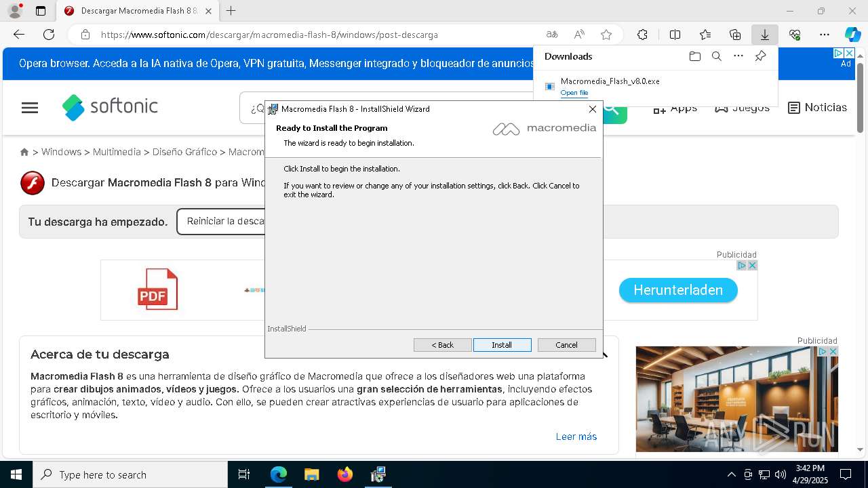Click Flash icon next to Descargar heading
Image resolution: width=868 pixels, height=488 pixels.
pyautogui.click(x=33, y=183)
